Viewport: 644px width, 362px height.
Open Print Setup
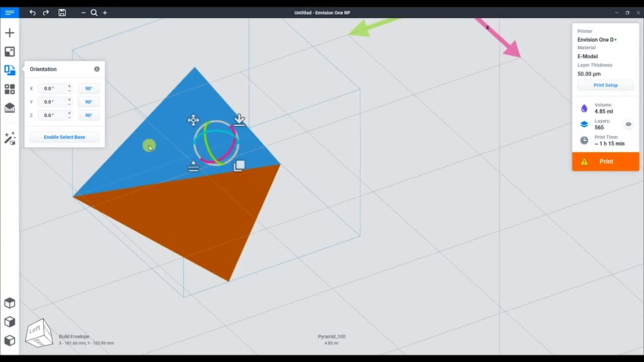(x=605, y=85)
